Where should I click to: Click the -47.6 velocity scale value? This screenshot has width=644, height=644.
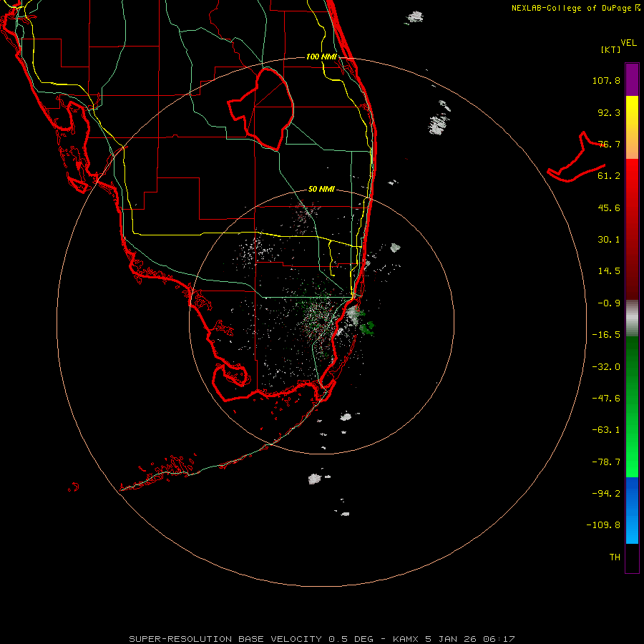click(x=606, y=399)
